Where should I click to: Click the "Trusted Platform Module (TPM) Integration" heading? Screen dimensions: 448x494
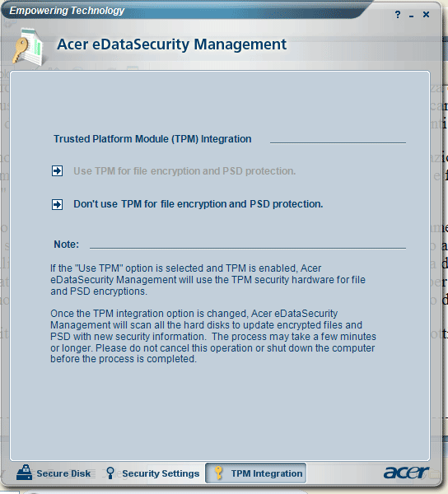[x=152, y=139]
